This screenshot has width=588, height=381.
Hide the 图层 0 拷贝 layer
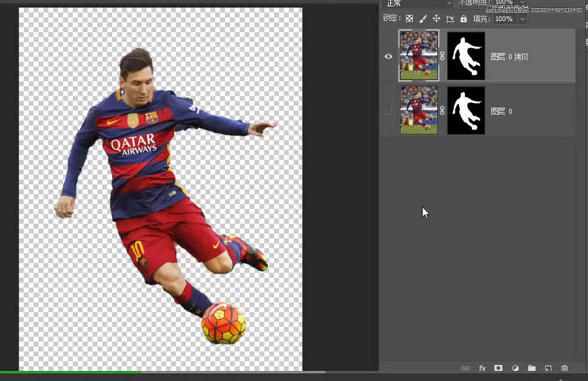tap(389, 56)
